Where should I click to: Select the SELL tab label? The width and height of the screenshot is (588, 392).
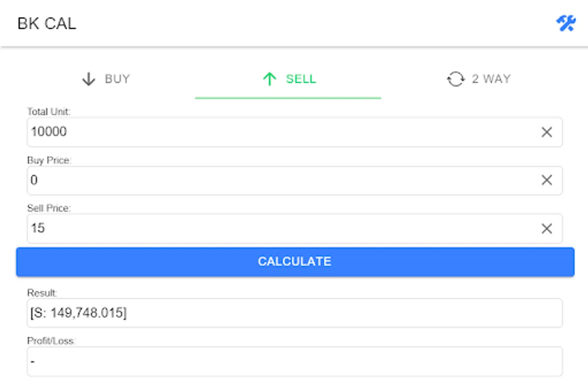click(301, 79)
